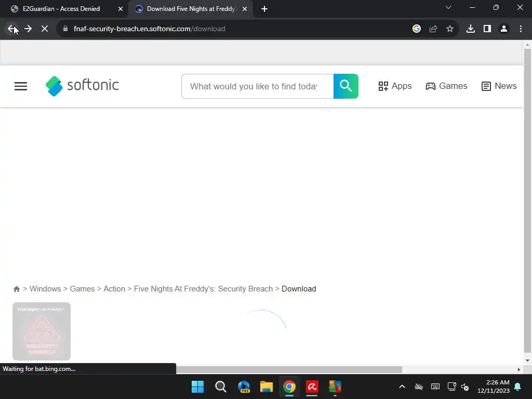Image resolution: width=532 pixels, height=399 pixels.
Task: Open colorful app icon on taskbar
Action: pyautogui.click(x=335, y=387)
